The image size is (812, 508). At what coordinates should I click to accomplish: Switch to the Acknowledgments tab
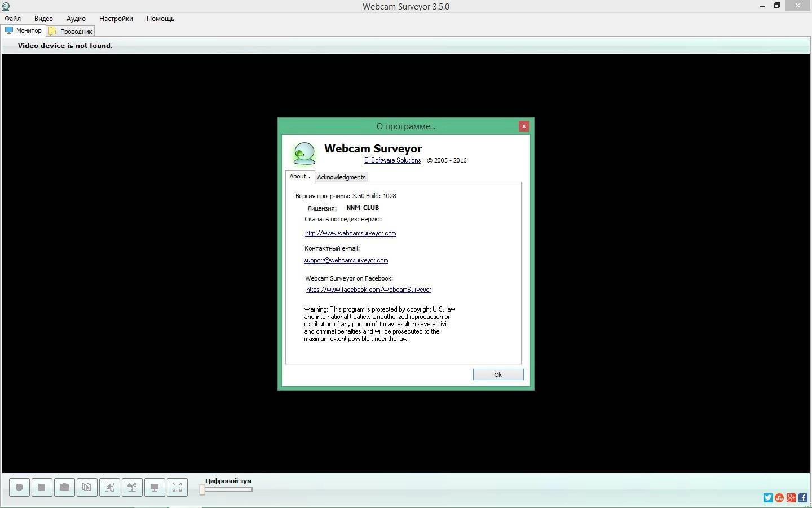tap(341, 177)
